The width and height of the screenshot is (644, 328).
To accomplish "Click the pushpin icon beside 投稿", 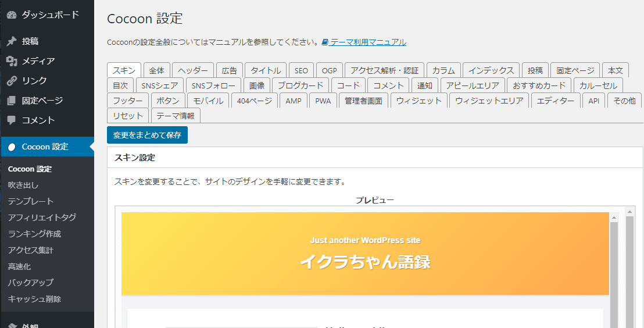I will tap(12, 41).
